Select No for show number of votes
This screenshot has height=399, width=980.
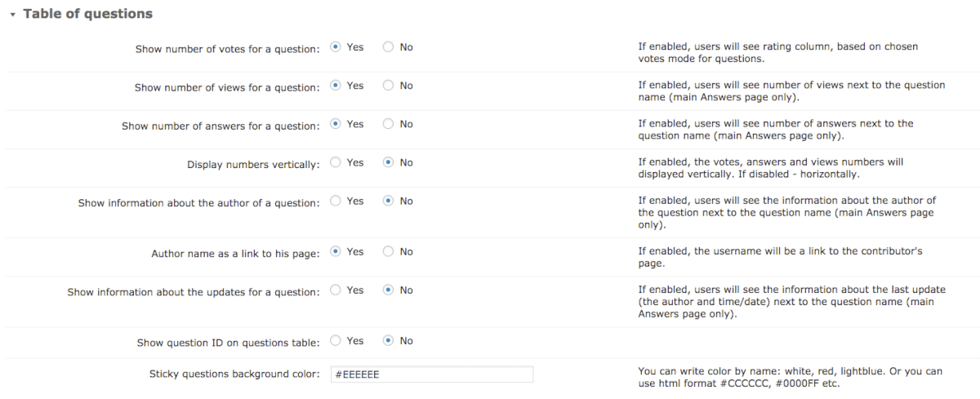[x=388, y=47]
